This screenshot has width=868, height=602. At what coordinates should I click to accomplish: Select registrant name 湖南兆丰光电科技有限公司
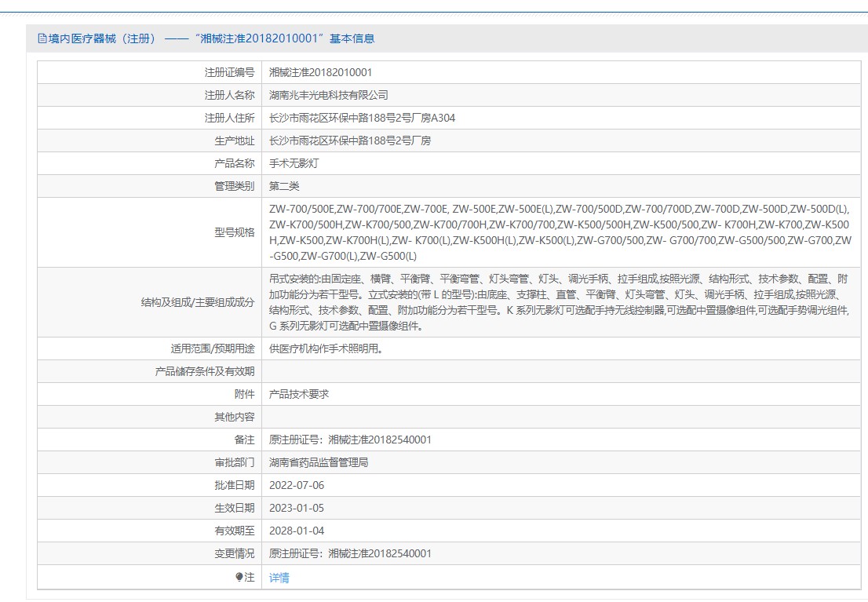pyautogui.click(x=329, y=95)
